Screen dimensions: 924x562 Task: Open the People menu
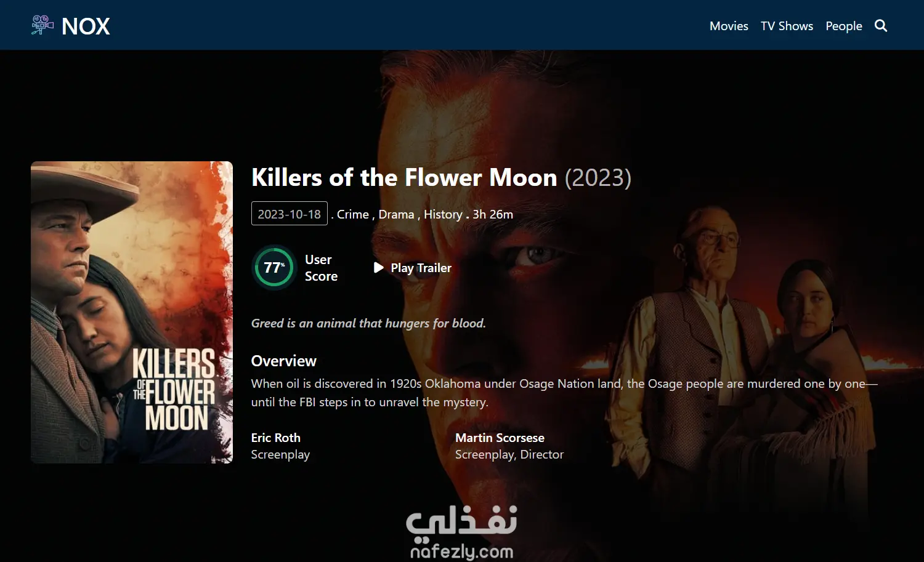844,26
